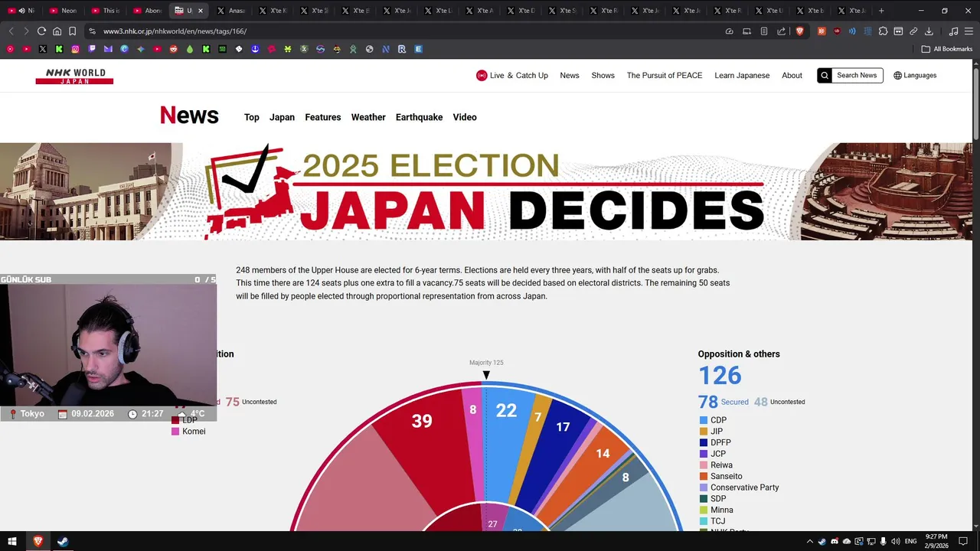Click the CDP blue legend swatch
Viewport: 980px width, 551px height.
[703, 420]
